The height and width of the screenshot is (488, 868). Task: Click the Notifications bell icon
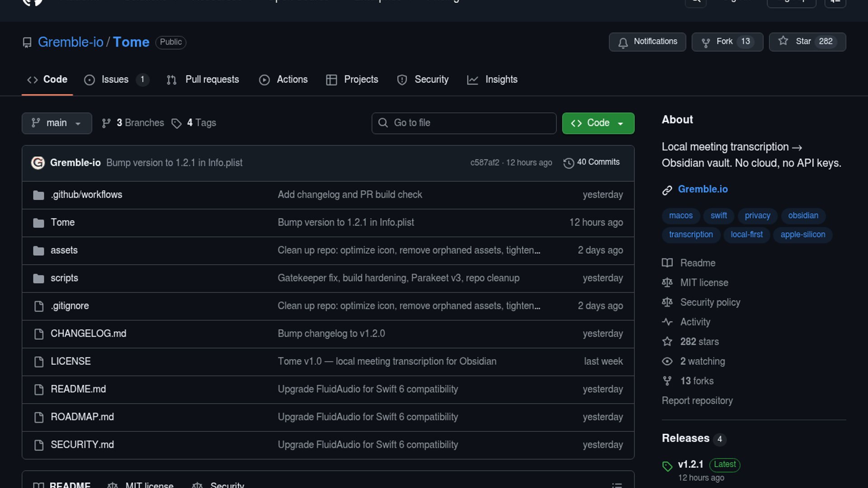[623, 42]
